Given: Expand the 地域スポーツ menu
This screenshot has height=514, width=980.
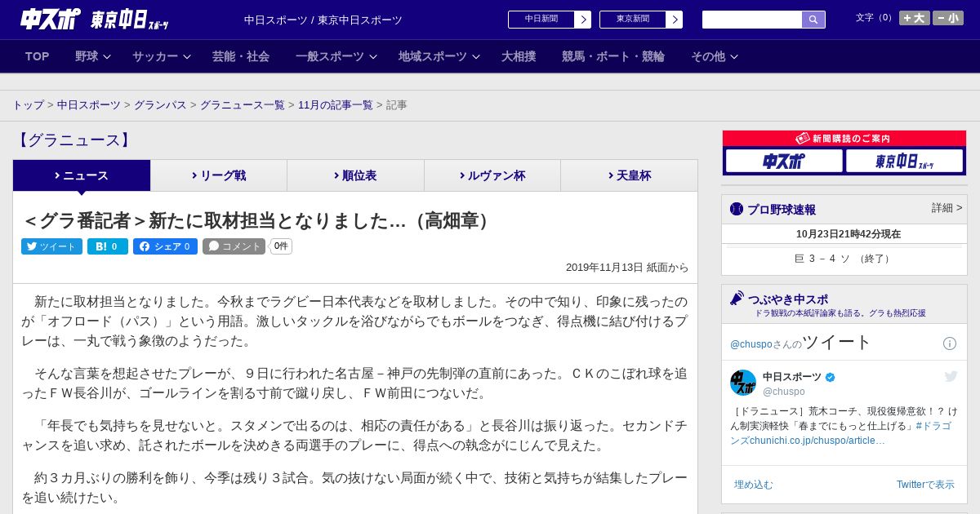Looking at the screenshot, I should [439, 56].
